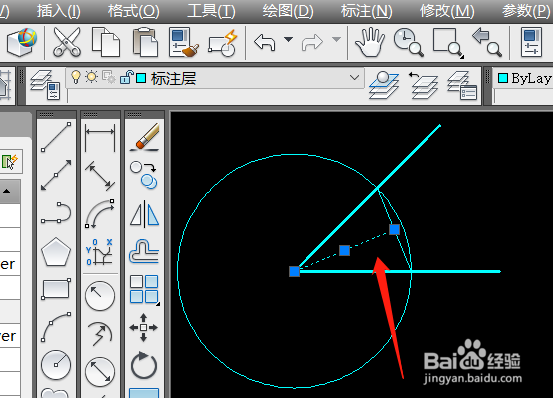Activate the Pan hand tool
553x398 pixels.
pyautogui.click(x=369, y=43)
